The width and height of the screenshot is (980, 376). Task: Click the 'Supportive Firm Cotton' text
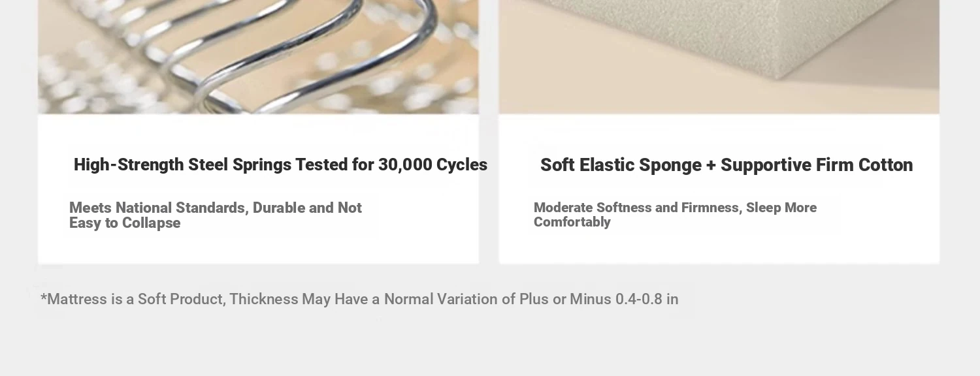(x=817, y=166)
